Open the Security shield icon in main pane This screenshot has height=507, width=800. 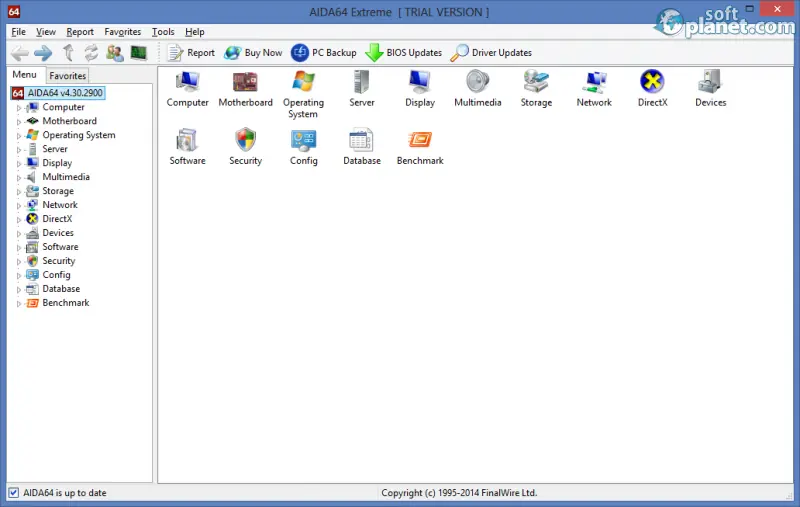pyautogui.click(x=245, y=140)
